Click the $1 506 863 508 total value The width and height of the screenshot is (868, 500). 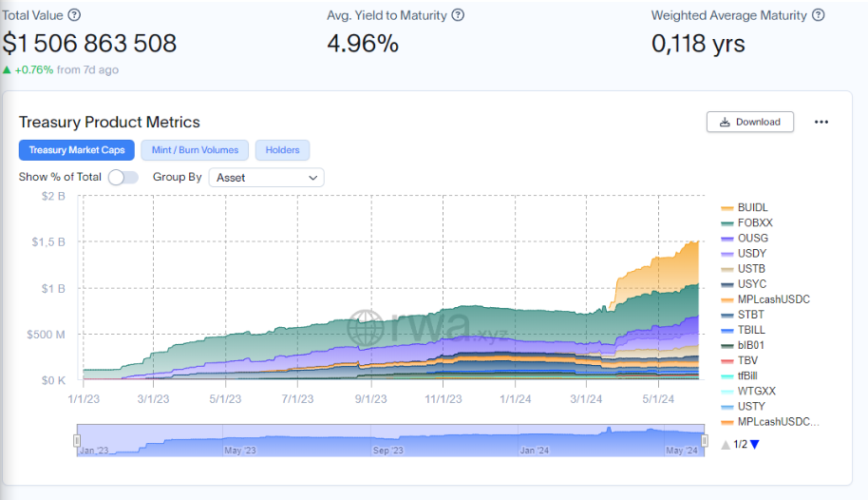point(89,43)
